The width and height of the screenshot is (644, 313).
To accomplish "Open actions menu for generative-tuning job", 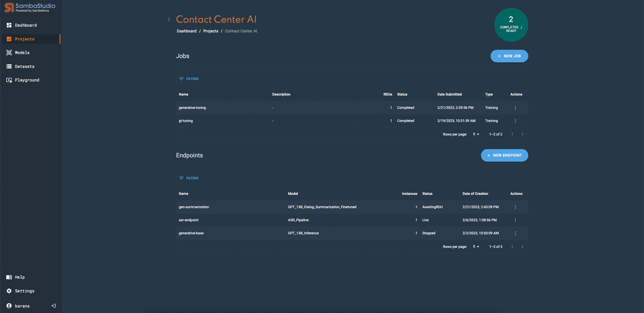I will pos(515,108).
